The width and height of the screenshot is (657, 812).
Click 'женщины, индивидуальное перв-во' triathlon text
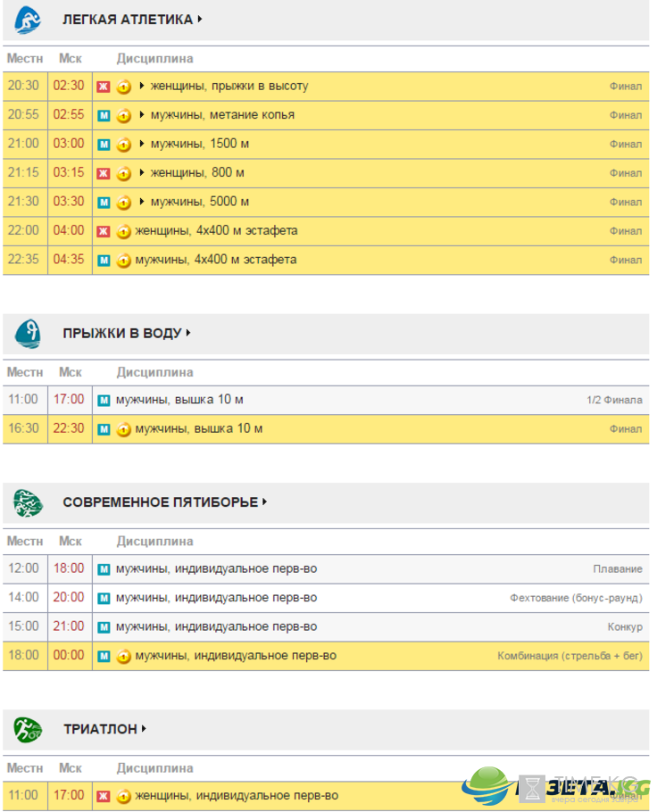237,796
